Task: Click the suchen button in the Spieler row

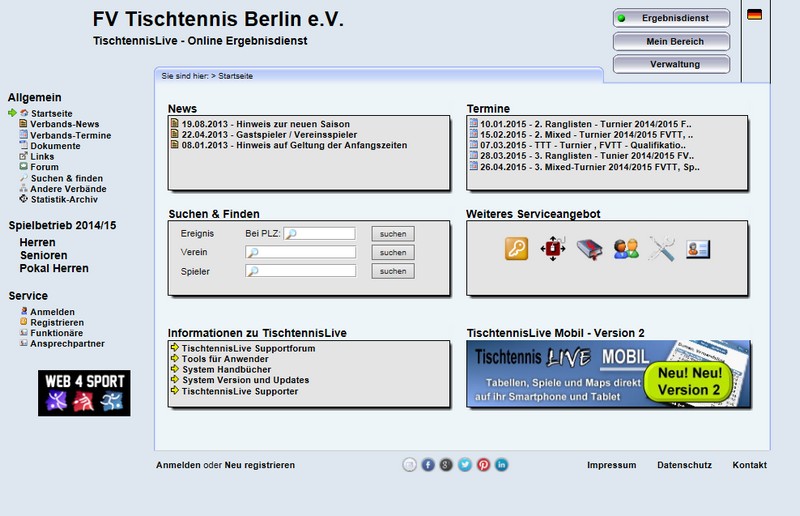Action: [x=393, y=271]
